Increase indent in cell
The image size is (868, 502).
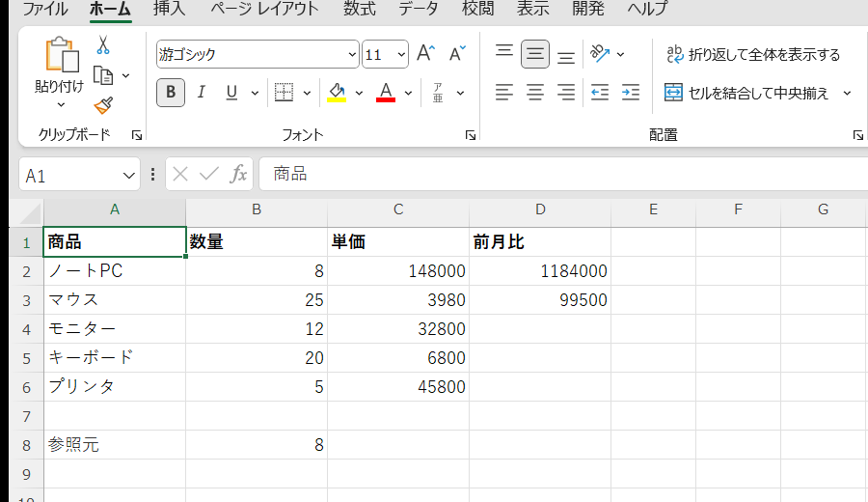631,92
